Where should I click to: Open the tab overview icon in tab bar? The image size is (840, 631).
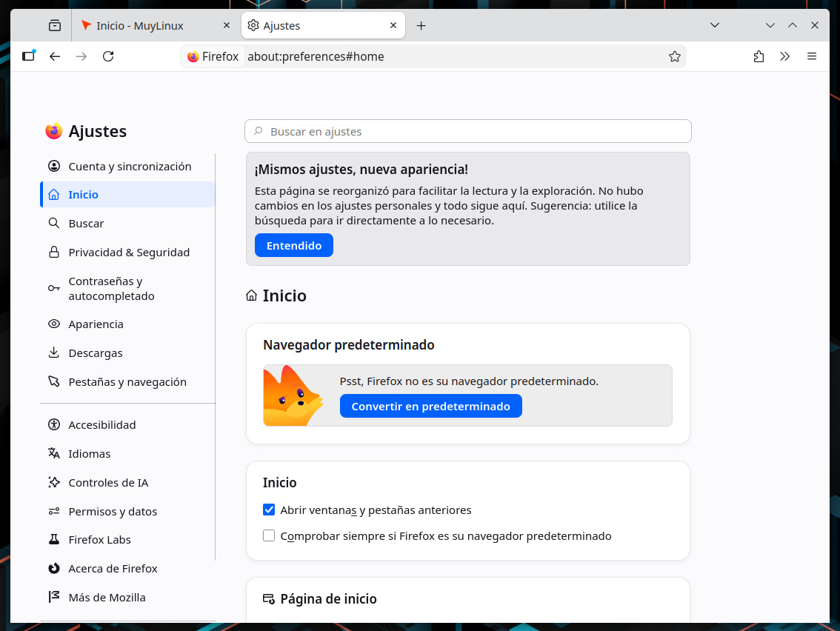tap(55, 25)
